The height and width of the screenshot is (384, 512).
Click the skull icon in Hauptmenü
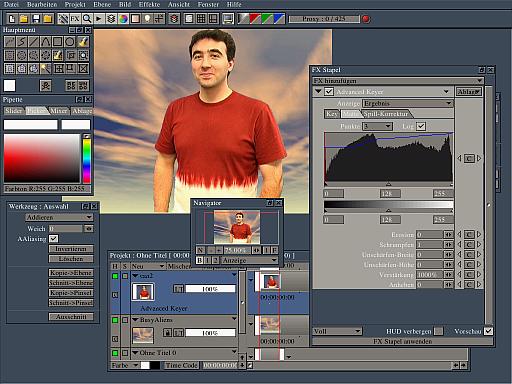pyautogui.click(x=46, y=86)
